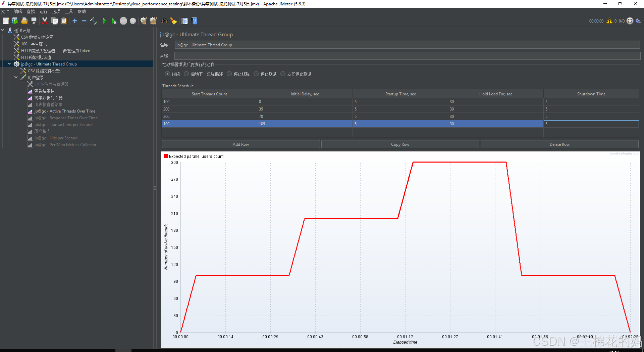Image resolution: width=644 pixels, height=352 pixels.
Task: Clear all results with double broom icon
Action: pyautogui.click(x=153, y=21)
